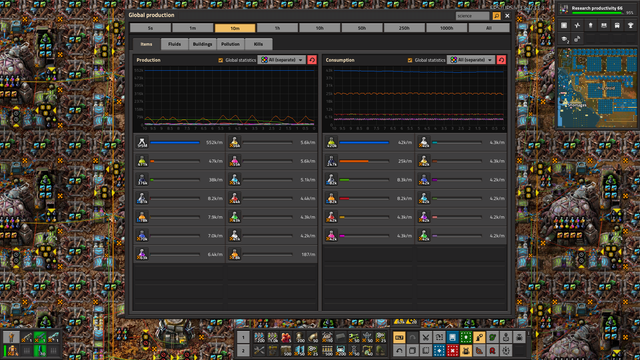Switch to the Fluids tab
640x360 pixels.
click(174, 44)
